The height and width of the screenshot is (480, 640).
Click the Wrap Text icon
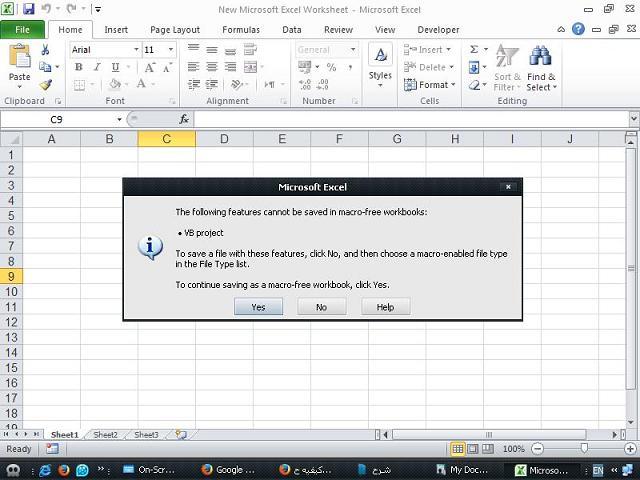tap(250, 50)
